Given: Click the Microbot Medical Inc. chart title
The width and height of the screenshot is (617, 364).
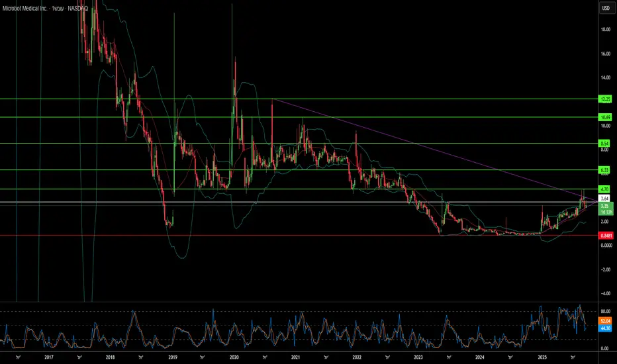Looking at the screenshot, I should click(25, 8).
